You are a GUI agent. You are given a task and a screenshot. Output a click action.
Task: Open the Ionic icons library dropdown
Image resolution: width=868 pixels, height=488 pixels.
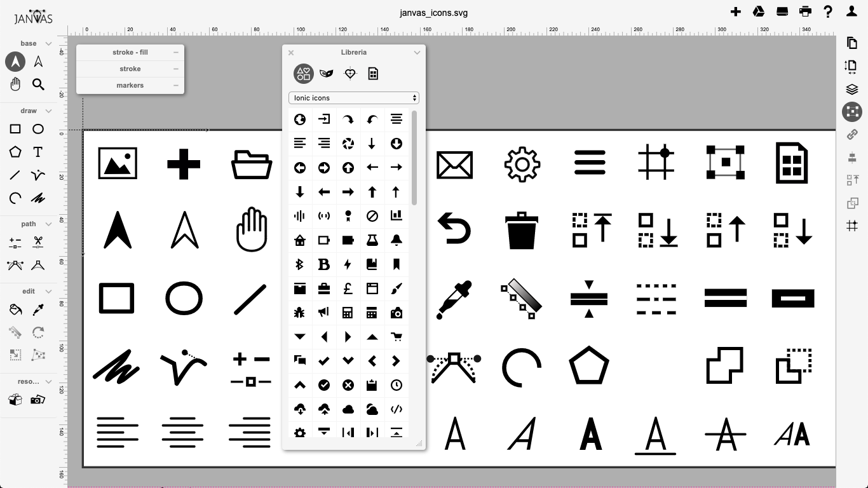(353, 97)
